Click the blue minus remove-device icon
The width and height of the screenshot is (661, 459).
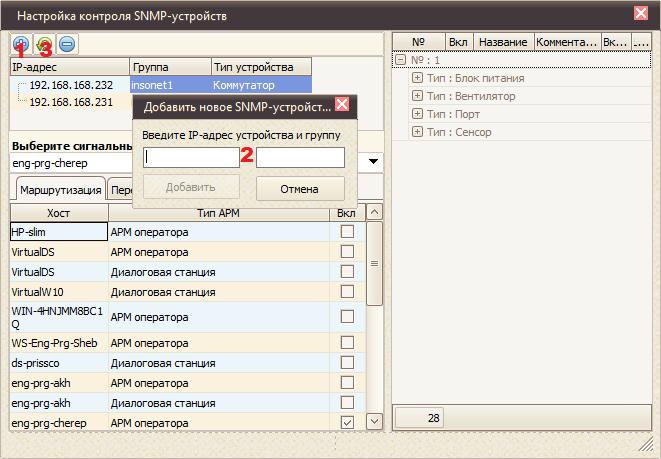(67, 43)
